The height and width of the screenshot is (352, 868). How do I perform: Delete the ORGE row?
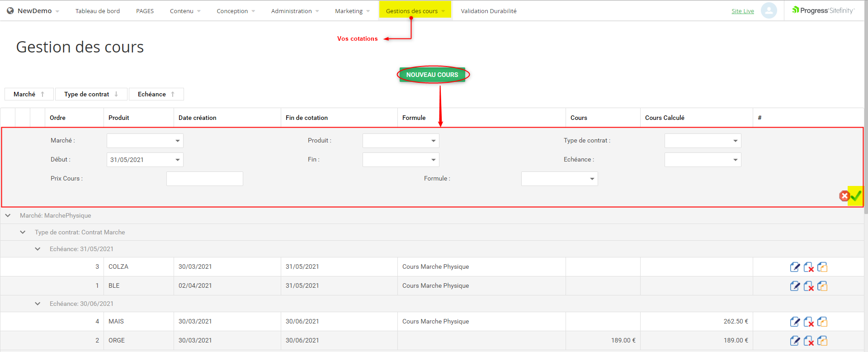click(808, 341)
